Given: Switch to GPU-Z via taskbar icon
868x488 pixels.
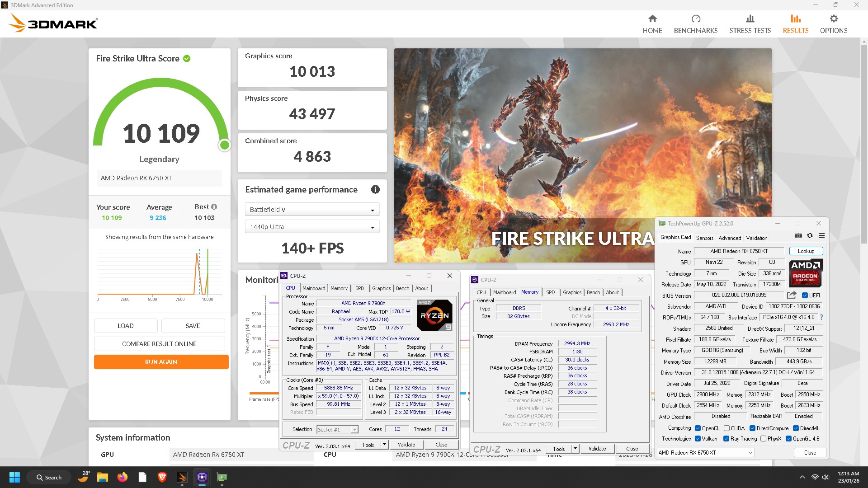Looking at the screenshot, I should 222,477.
